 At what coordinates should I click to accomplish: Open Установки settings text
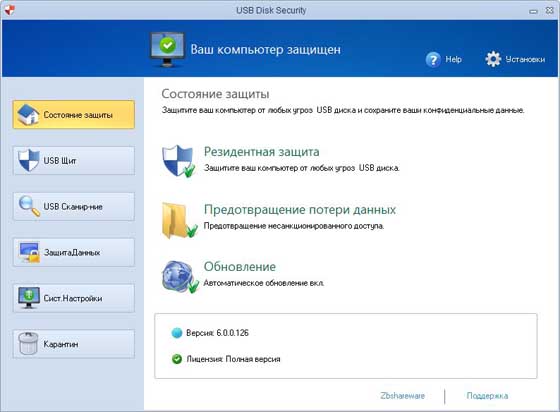tap(525, 59)
